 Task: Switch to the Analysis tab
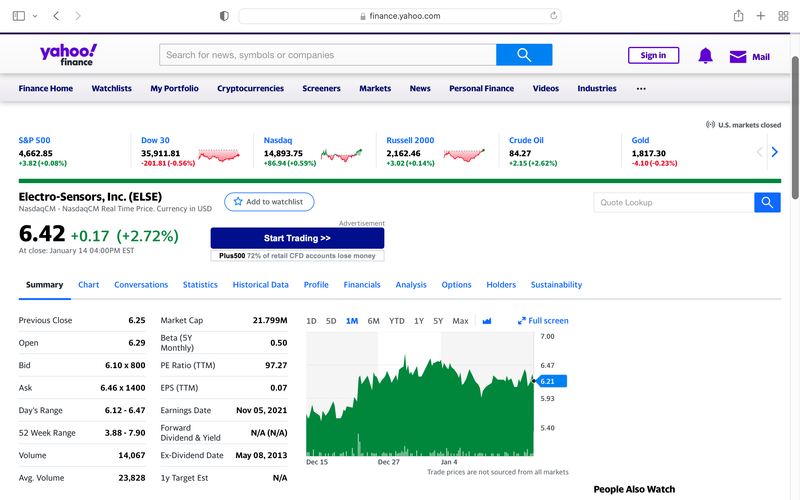(x=411, y=285)
